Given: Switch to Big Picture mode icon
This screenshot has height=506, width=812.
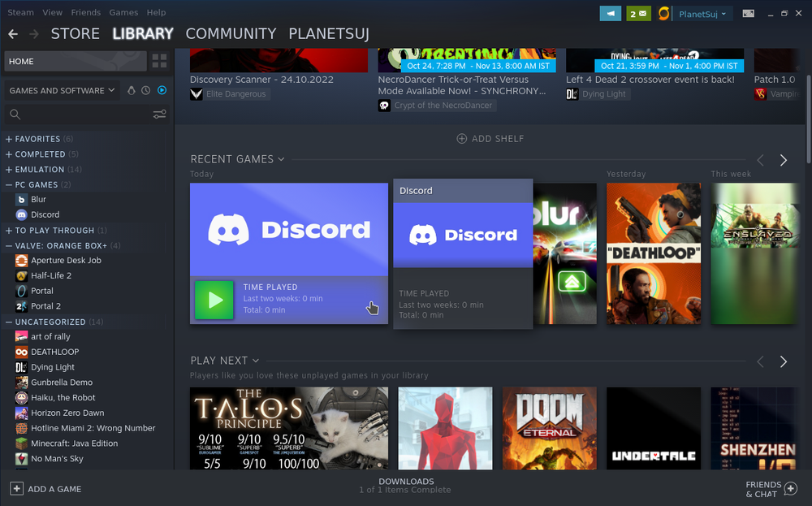Looking at the screenshot, I should click(x=749, y=14).
